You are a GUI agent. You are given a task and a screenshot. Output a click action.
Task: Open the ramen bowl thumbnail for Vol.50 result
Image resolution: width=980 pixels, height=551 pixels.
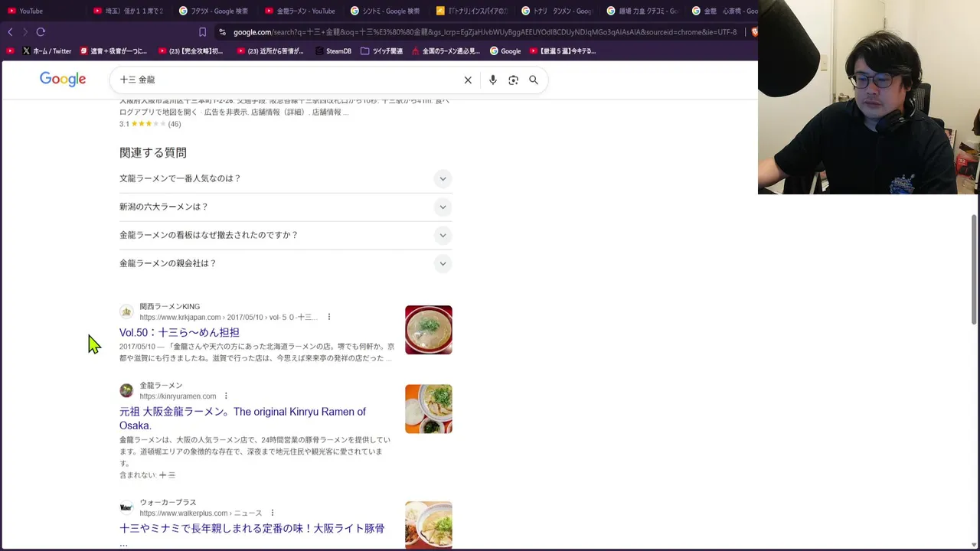(x=429, y=330)
